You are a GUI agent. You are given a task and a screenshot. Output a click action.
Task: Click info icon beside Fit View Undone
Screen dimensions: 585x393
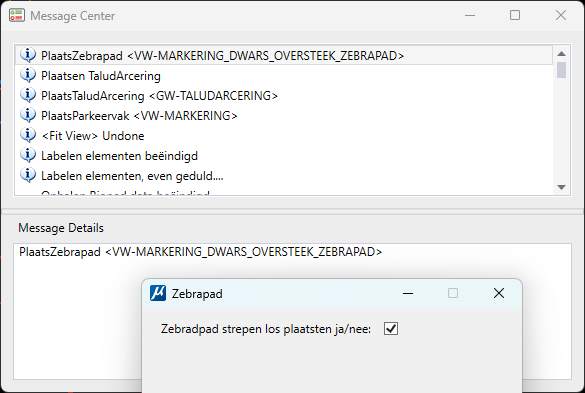[x=28, y=135]
